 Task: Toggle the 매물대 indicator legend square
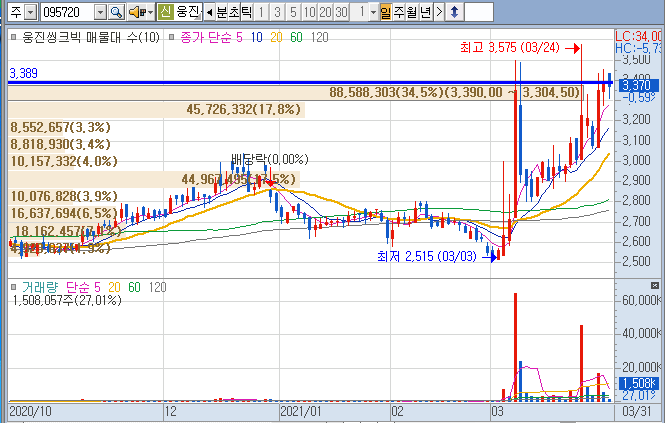13,37
